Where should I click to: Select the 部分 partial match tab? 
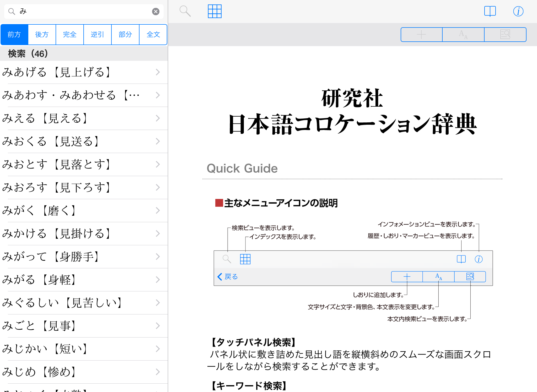click(x=125, y=35)
